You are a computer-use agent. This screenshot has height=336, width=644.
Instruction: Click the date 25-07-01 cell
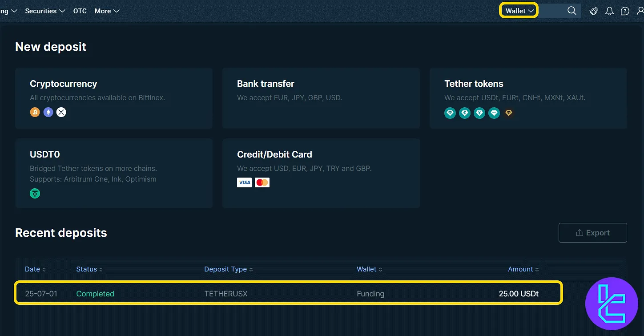(x=41, y=294)
